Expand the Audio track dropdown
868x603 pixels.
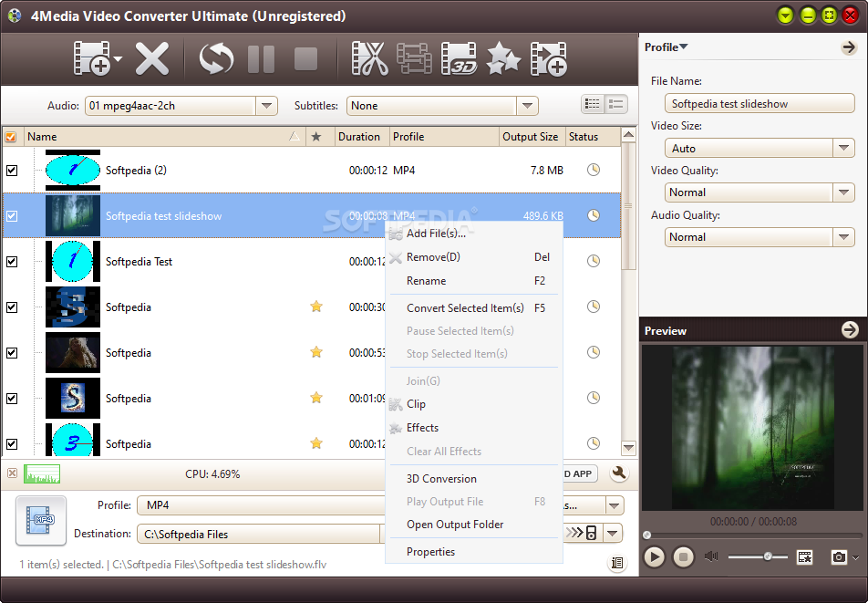coord(267,105)
